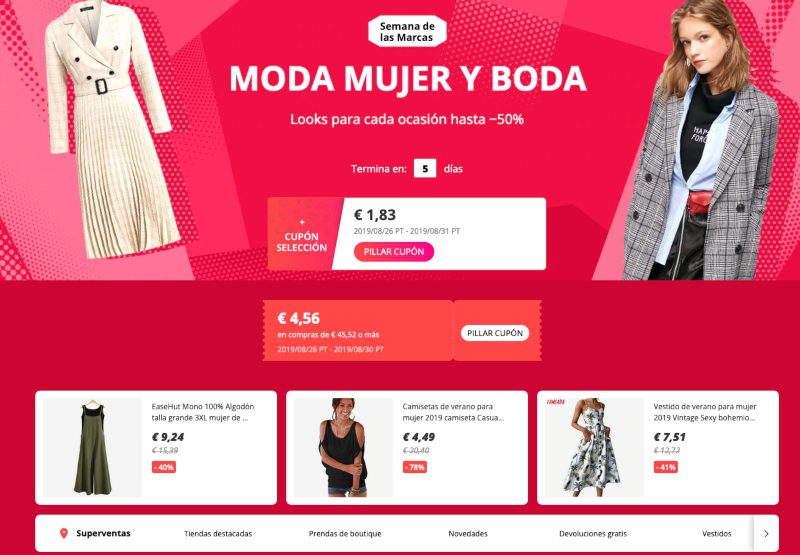Select the Novedades tab

pyautogui.click(x=468, y=534)
